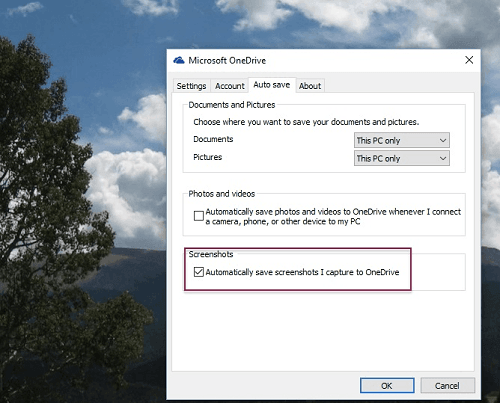The height and width of the screenshot is (403, 500).
Task: Click the 'Microsoft OneDrive' title text
Action: [x=227, y=60]
